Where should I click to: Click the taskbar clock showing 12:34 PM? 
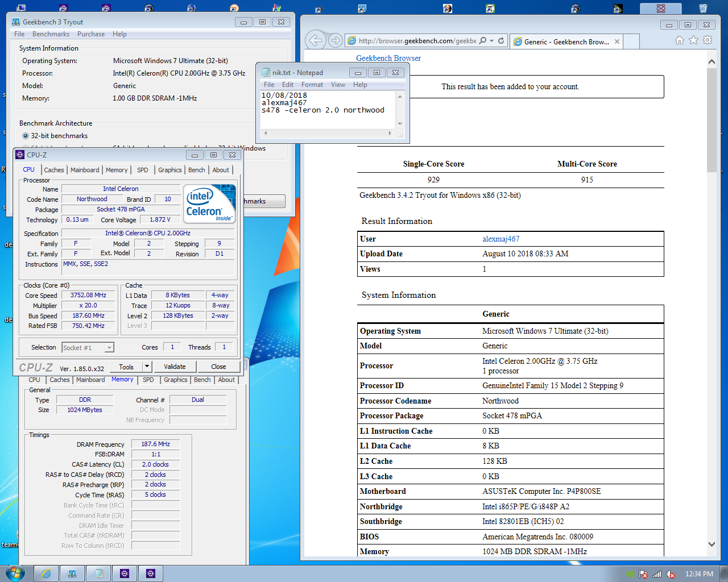tap(699, 574)
